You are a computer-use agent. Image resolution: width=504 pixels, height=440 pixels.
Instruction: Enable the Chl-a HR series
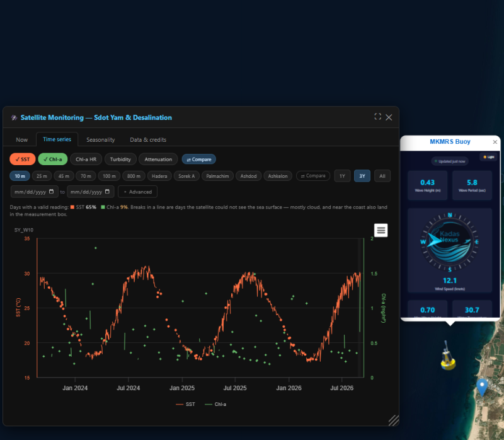tap(86, 159)
